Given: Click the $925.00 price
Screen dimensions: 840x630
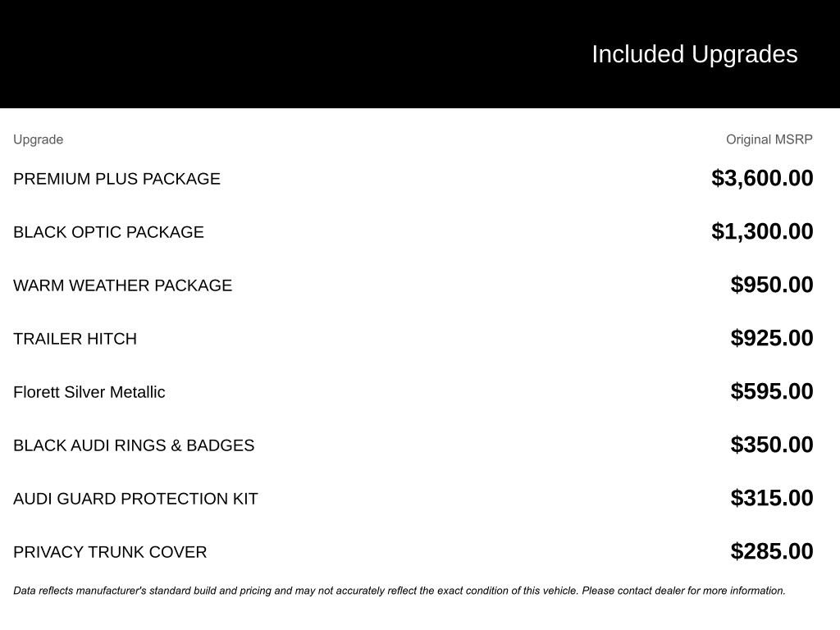Looking at the screenshot, I should click(x=772, y=338).
